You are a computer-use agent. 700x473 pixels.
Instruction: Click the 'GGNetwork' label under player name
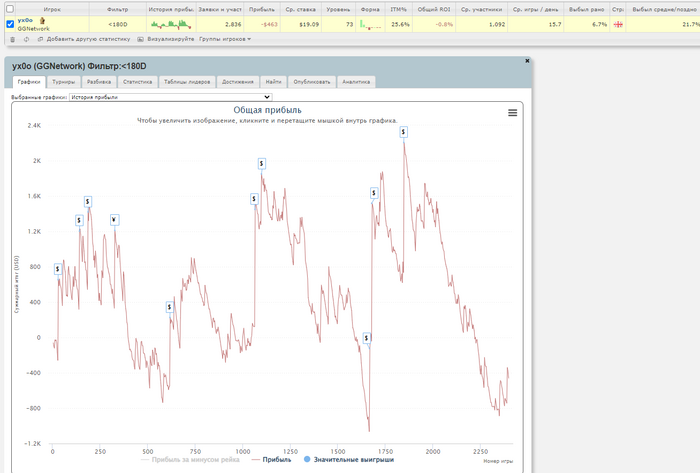[x=33, y=29]
